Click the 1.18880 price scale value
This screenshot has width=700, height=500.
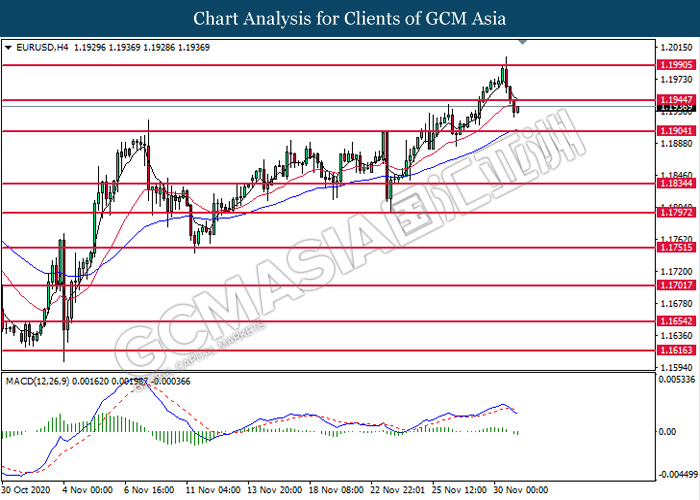pos(677,143)
